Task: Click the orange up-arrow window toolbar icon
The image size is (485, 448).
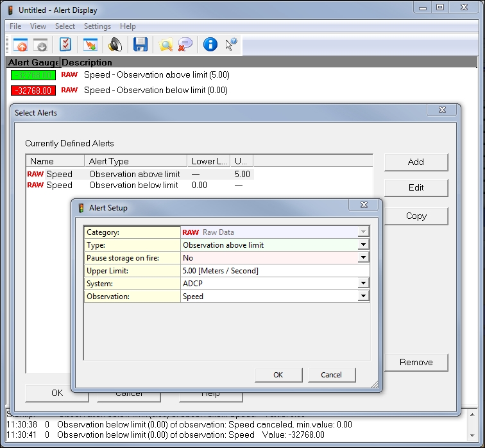Action: click(21, 45)
